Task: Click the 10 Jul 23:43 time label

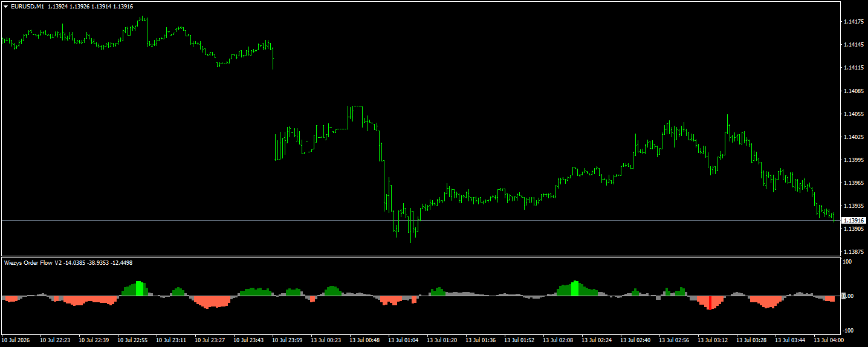Action: pos(248,340)
